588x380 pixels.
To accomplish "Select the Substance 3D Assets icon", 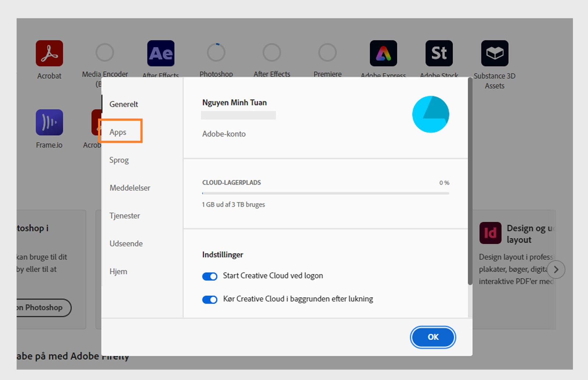I will coord(495,53).
